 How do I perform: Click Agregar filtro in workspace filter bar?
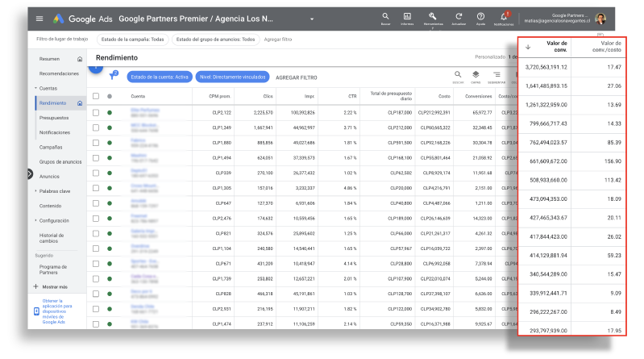click(x=277, y=40)
